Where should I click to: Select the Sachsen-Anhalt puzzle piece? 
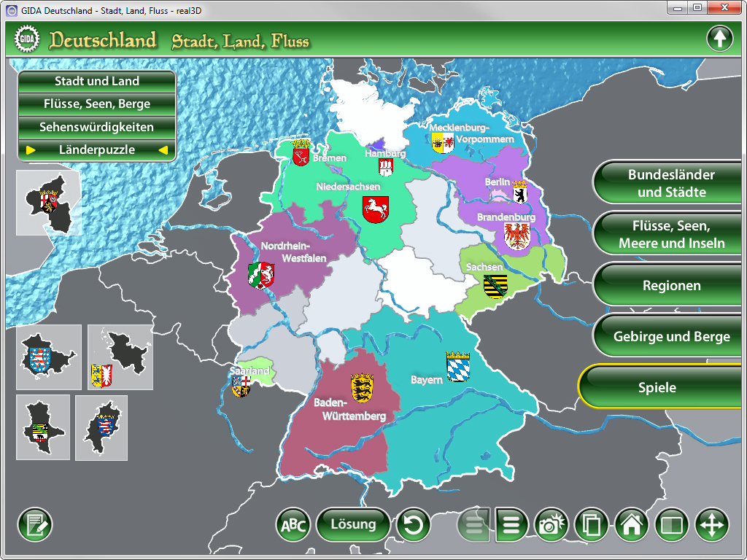click(x=43, y=427)
